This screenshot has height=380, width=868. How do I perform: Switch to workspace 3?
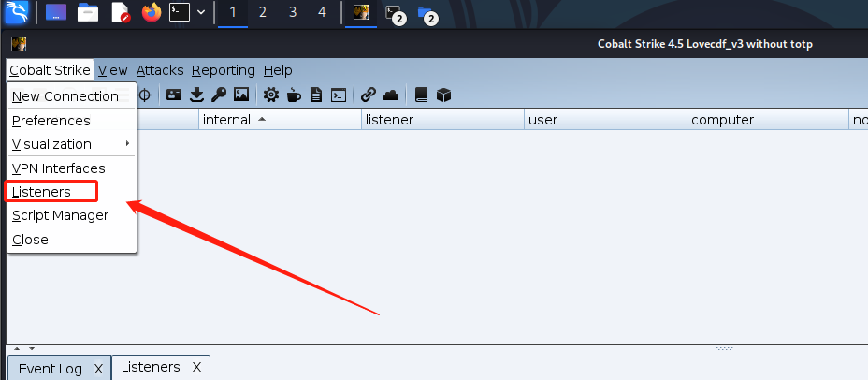pos(292,12)
